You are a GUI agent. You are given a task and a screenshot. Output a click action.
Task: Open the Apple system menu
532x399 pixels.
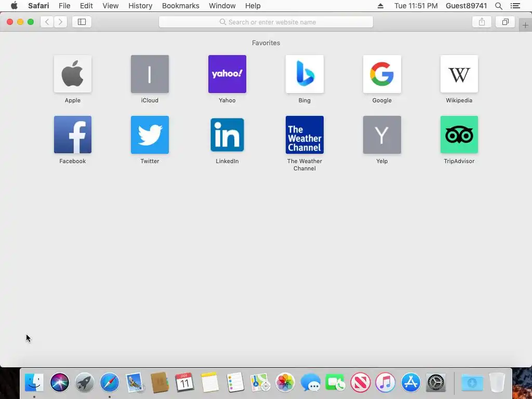[x=14, y=5]
